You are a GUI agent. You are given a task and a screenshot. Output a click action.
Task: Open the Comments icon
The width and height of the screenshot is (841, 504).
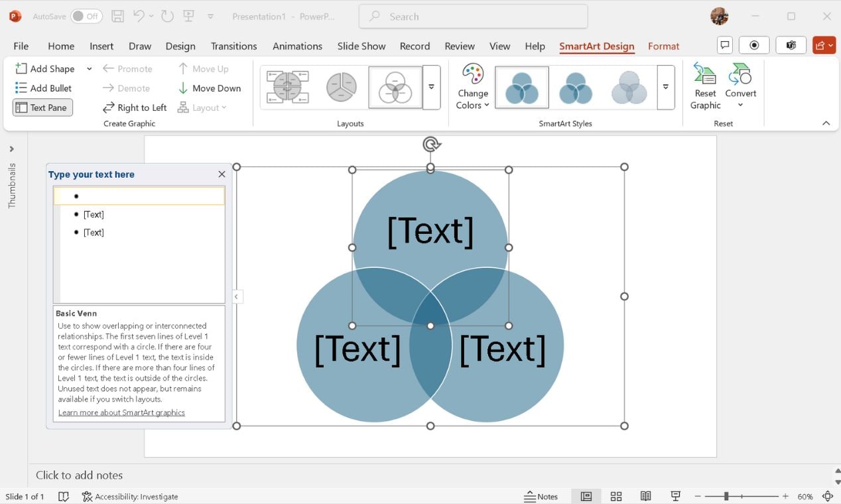click(725, 45)
